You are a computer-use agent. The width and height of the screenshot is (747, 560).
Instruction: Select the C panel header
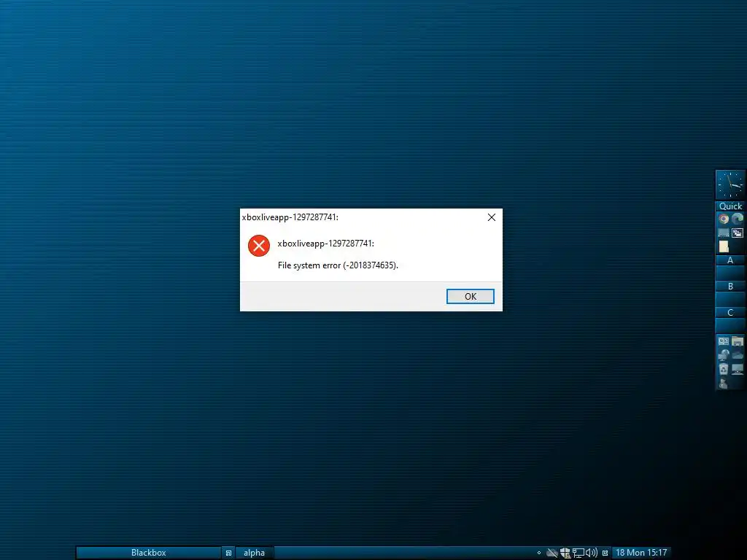click(x=730, y=312)
